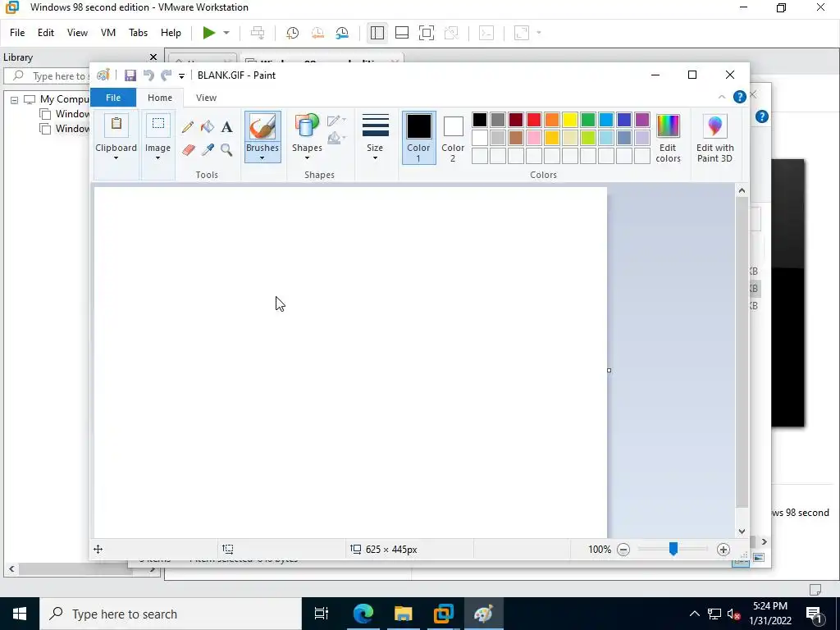Click Task View icon on taskbar
The width and height of the screenshot is (840, 630).
pyautogui.click(x=322, y=614)
